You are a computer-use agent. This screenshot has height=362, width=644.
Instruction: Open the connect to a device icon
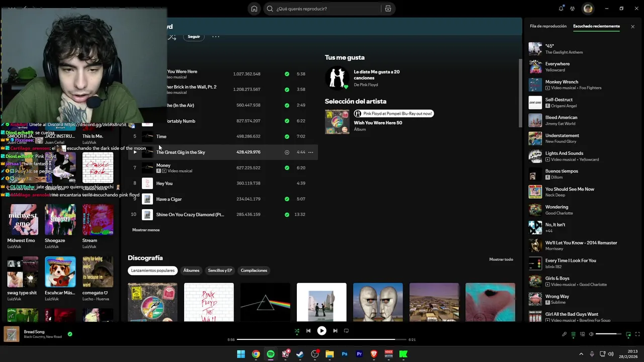click(583, 334)
